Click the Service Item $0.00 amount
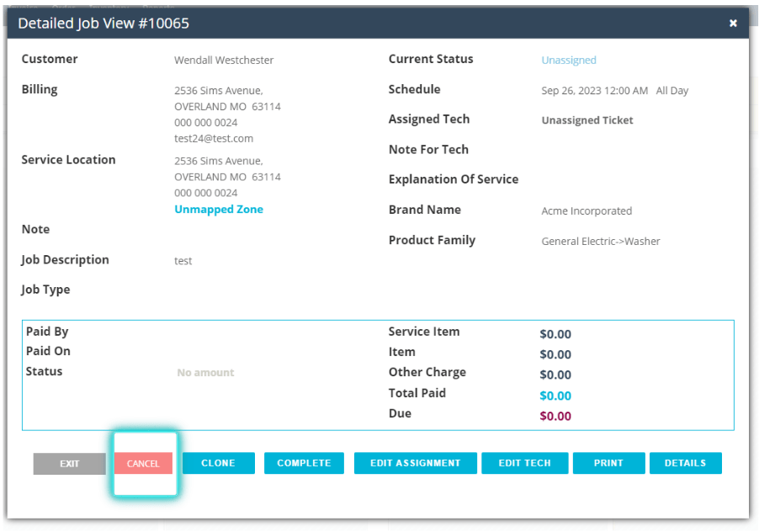 tap(555, 334)
